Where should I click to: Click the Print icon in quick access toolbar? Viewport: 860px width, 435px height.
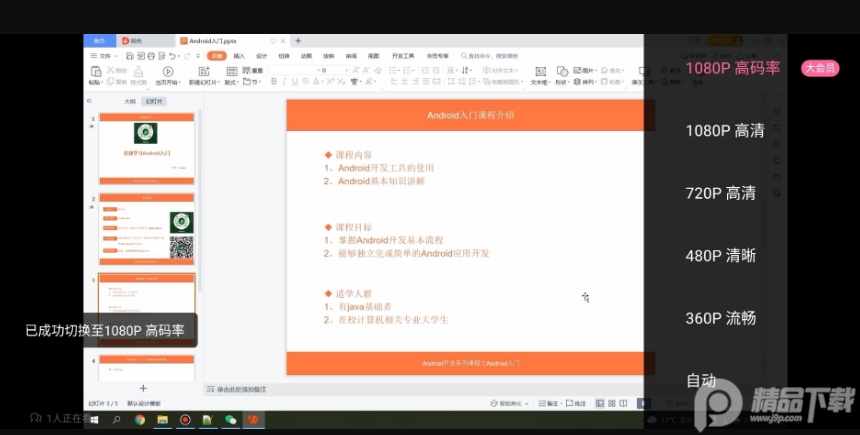point(151,56)
